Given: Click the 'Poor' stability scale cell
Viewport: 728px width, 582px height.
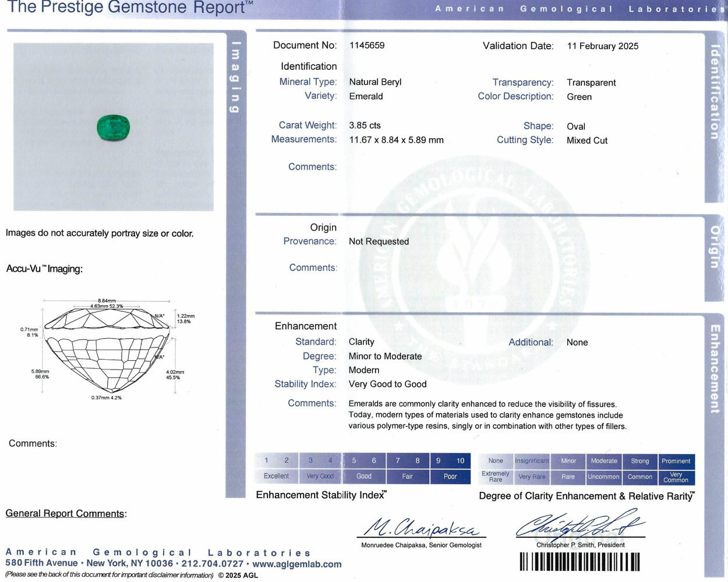Looking at the screenshot, I should [450, 476].
